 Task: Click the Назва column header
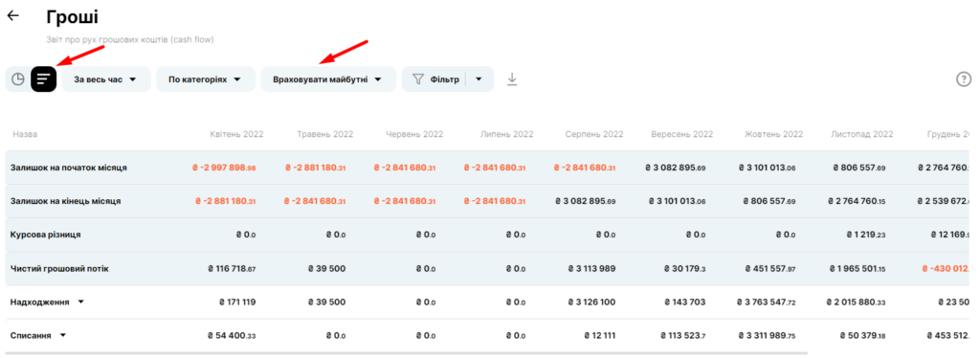pyautogui.click(x=24, y=134)
